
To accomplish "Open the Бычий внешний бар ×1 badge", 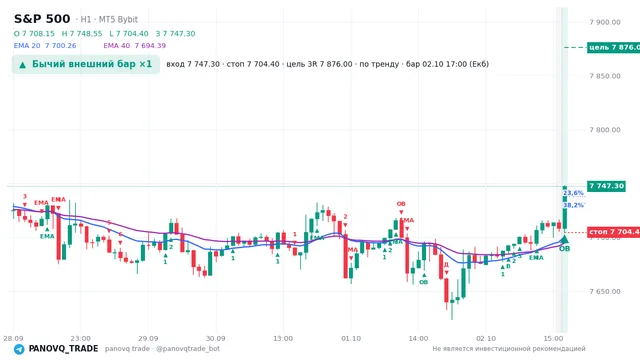I will (x=86, y=64).
